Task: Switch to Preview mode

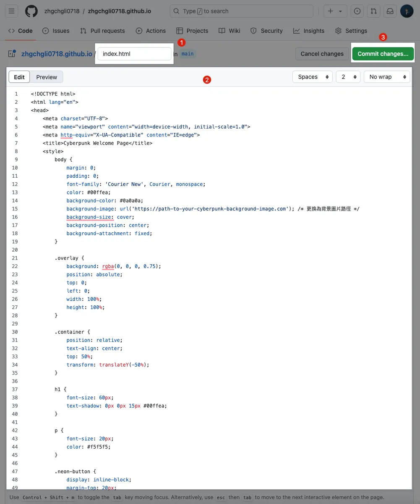Action: [x=47, y=77]
